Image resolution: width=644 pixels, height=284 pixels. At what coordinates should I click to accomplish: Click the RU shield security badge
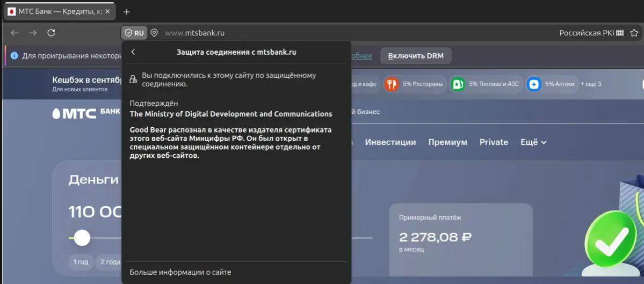134,33
